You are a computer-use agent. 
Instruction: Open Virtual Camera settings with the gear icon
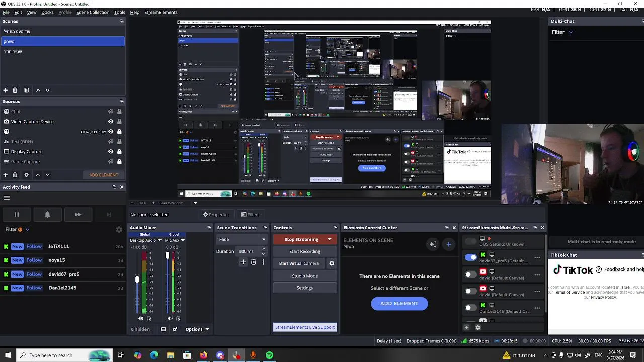click(x=332, y=263)
